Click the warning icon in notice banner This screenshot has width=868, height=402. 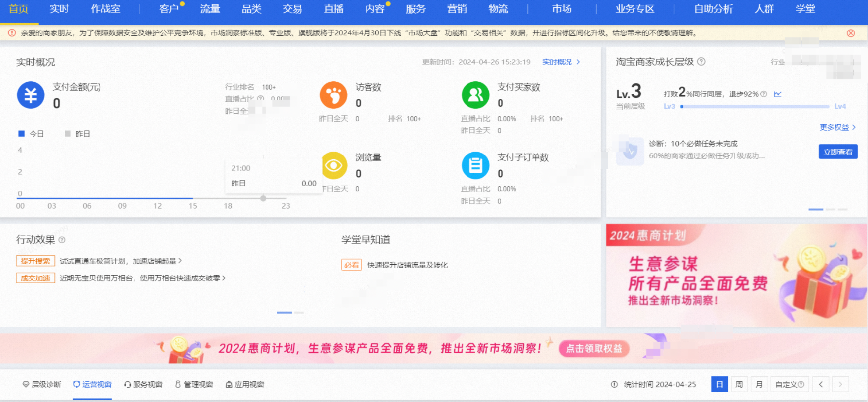(12, 33)
